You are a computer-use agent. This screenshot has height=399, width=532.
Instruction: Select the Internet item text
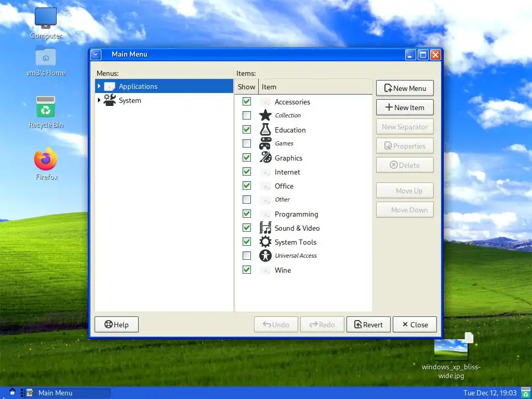pyautogui.click(x=287, y=172)
